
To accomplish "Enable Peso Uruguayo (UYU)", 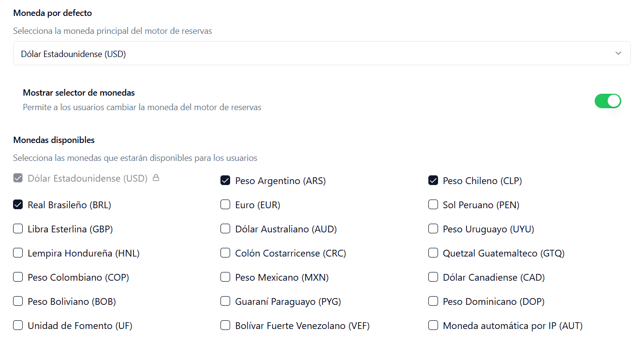I will click(x=433, y=229).
